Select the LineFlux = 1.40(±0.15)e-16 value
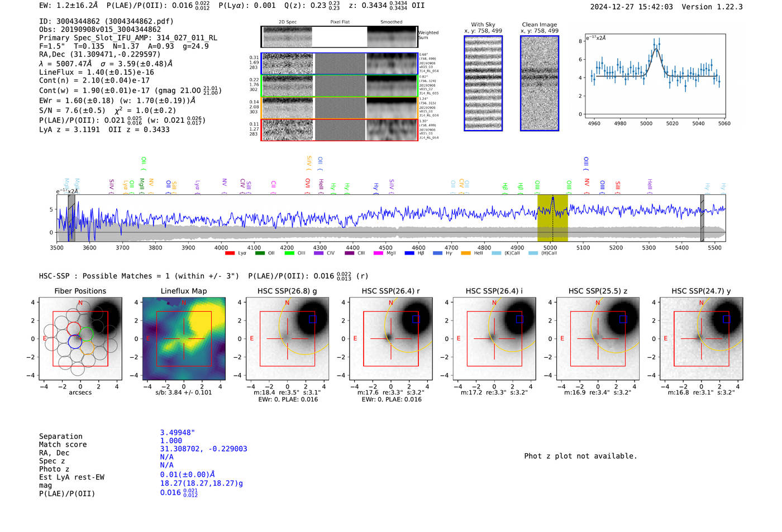 click(x=97, y=72)
